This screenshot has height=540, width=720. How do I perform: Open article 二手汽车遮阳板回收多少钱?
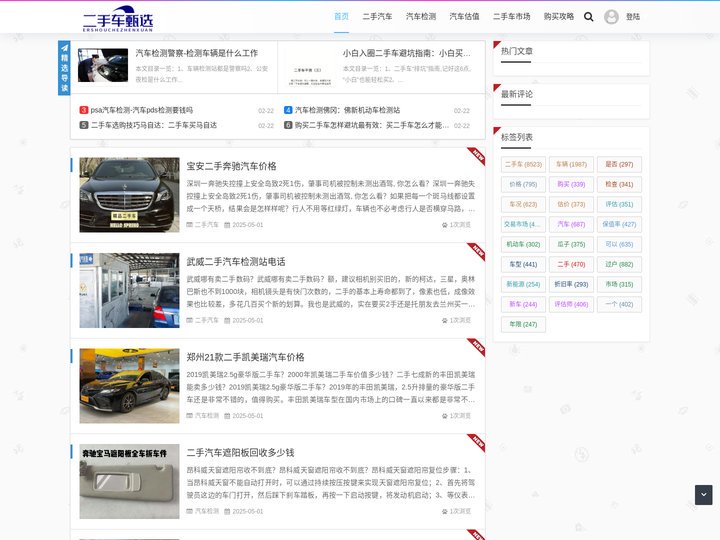pyautogui.click(x=241, y=453)
